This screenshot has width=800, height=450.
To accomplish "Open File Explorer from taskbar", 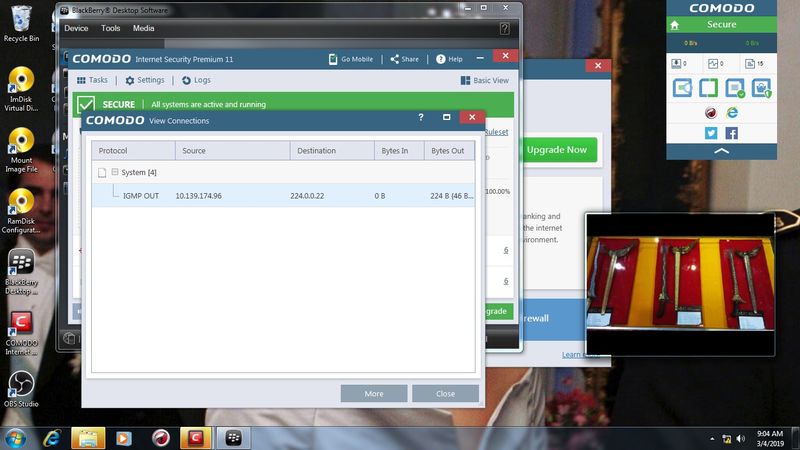I will click(x=88, y=438).
